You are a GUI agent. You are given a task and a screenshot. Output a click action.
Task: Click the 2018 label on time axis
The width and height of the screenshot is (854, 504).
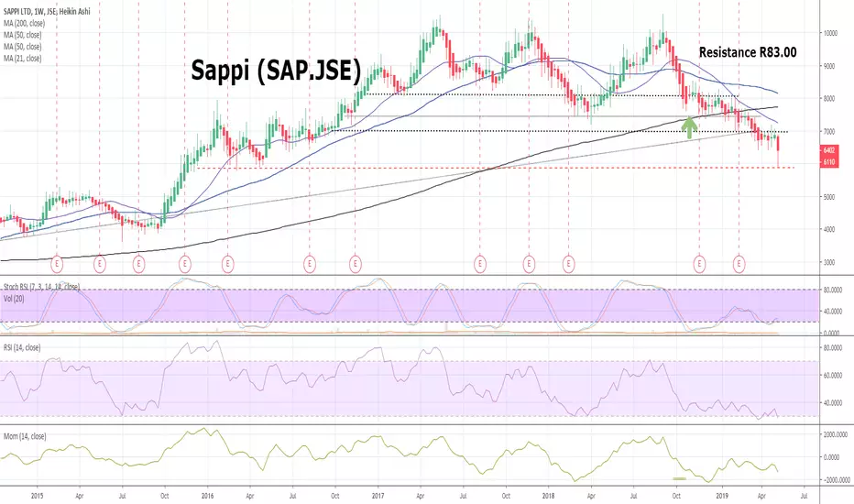coord(549,496)
